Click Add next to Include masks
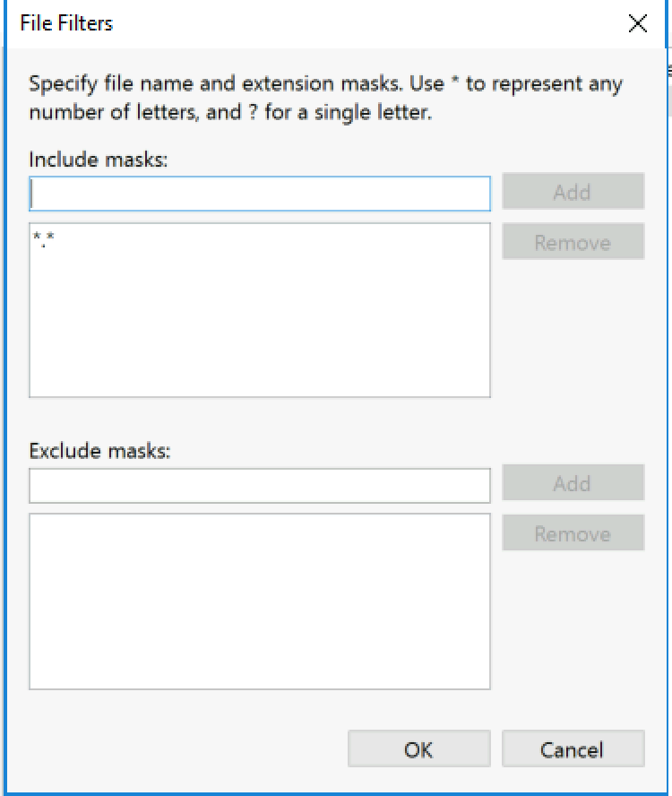 tap(573, 192)
